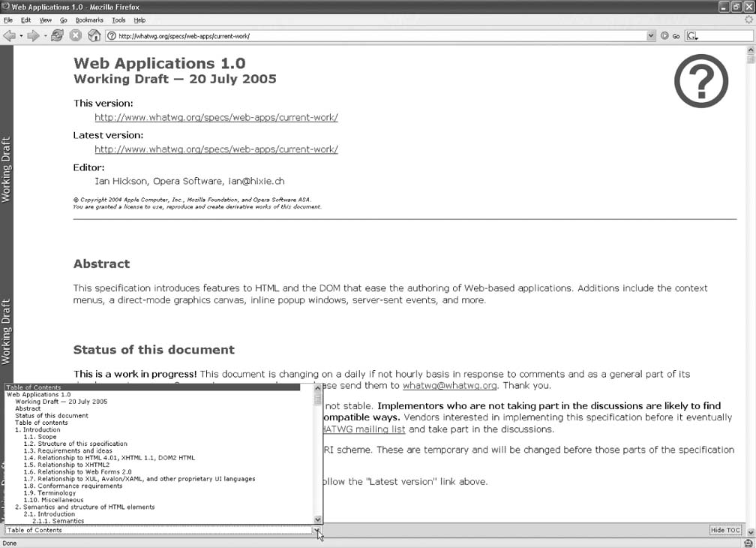Click the page scrollbar up arrow
The width and height of the screenshot is (756, 548).
pyautogui.click(x=751, y=50)
